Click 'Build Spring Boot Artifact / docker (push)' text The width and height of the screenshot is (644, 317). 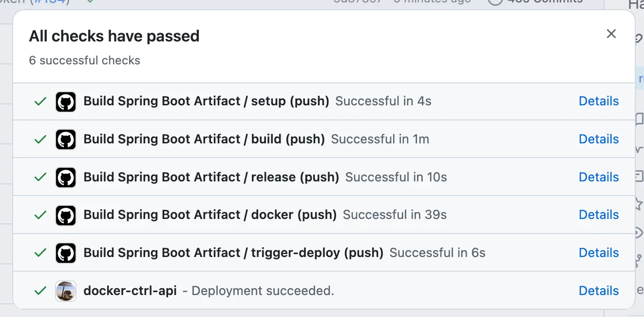(x=210, y=215)
